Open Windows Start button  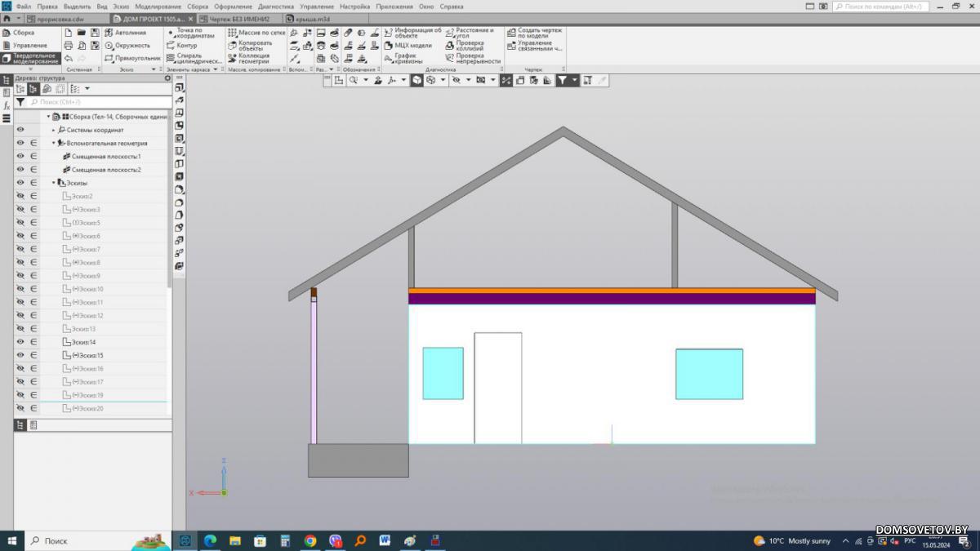coord(12,540)
